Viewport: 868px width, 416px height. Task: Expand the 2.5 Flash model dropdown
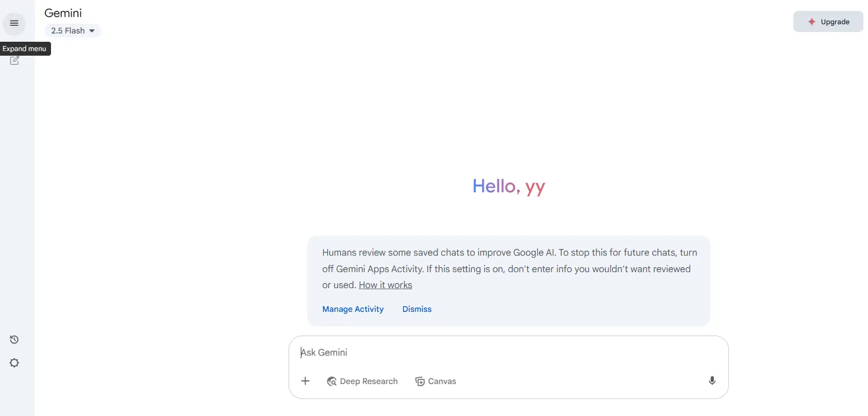[x=73, y=31]
